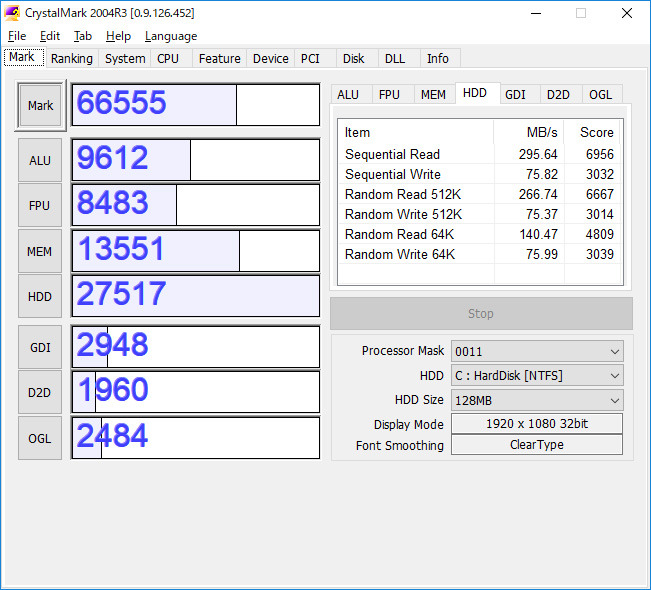Show OGL results sub-tab
Viewport: 651px width, 590px height.
601,95
